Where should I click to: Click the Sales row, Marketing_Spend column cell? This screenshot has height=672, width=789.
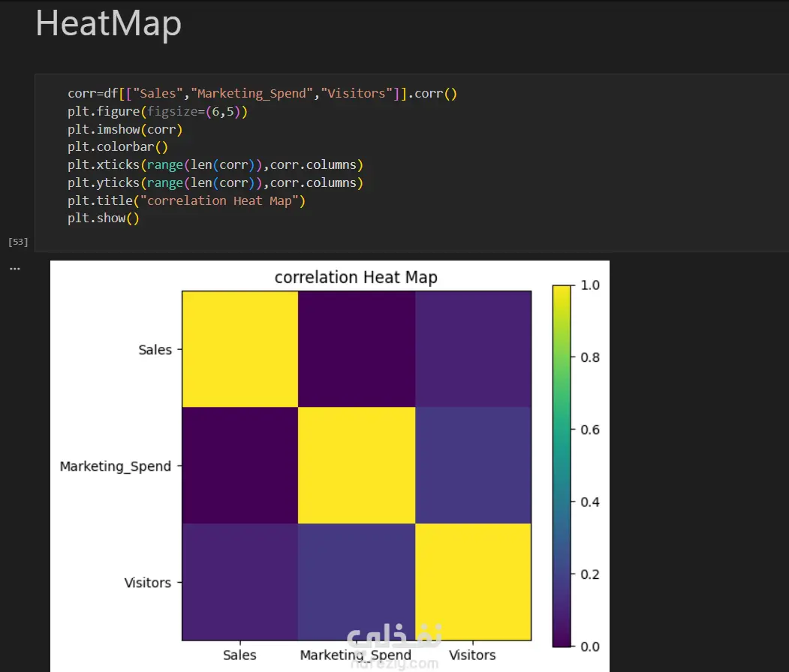click(357, 349)
